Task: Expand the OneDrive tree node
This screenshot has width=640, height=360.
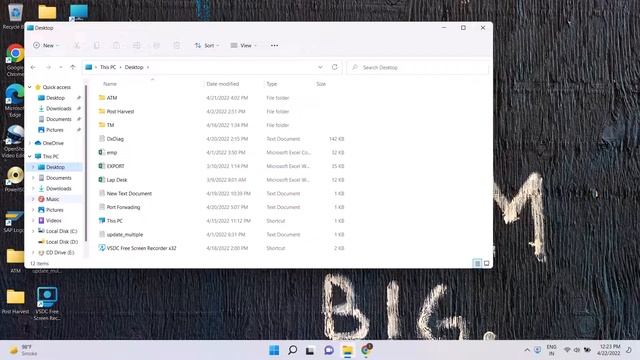Action: pos(29,143)
